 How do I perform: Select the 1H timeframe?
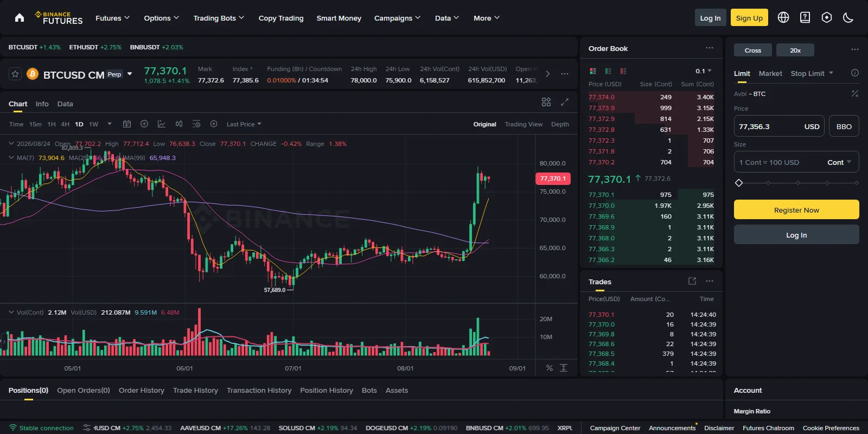pyautogui.click(x=52, y=124)
